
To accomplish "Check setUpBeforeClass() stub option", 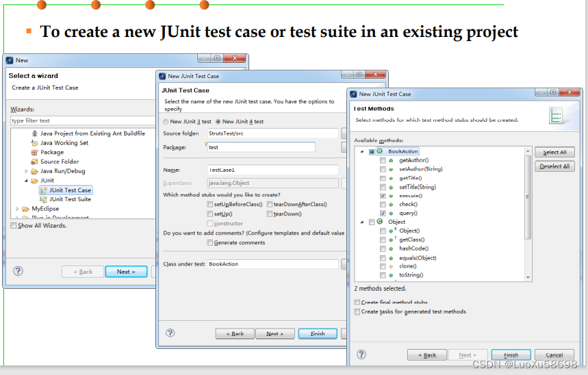I will click(210, 205).
